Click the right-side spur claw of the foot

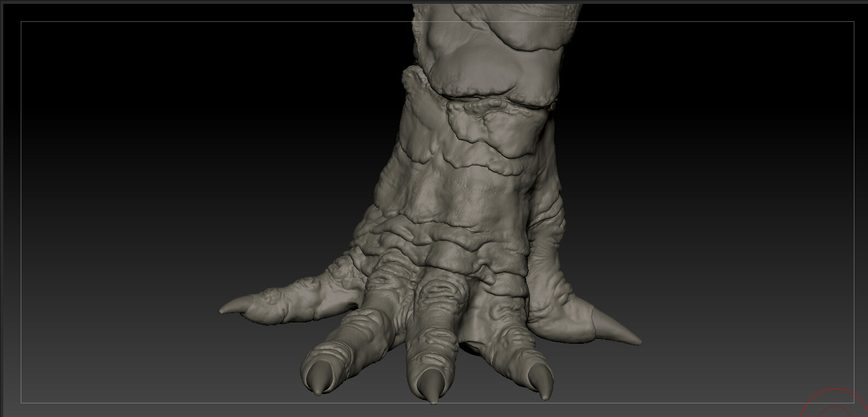click(616, 326)
